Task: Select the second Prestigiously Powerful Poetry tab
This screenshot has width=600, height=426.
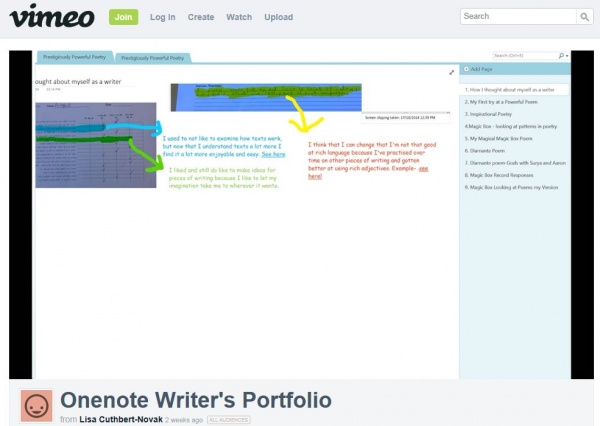Action: click(153, 58)
